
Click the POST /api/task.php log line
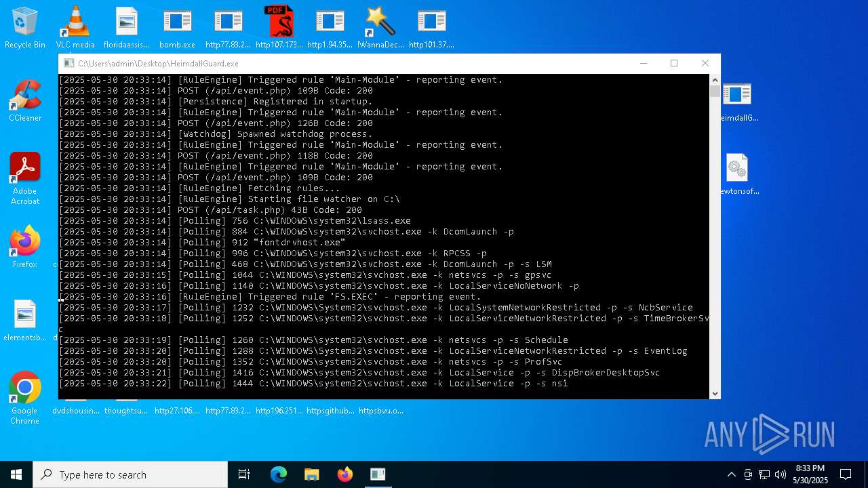point(210,210)
